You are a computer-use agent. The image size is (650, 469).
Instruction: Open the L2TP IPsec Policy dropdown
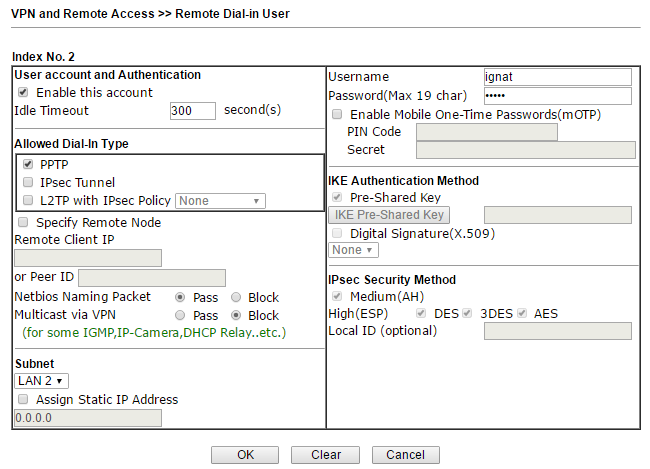pyautogui.click(x=220, y=201)
